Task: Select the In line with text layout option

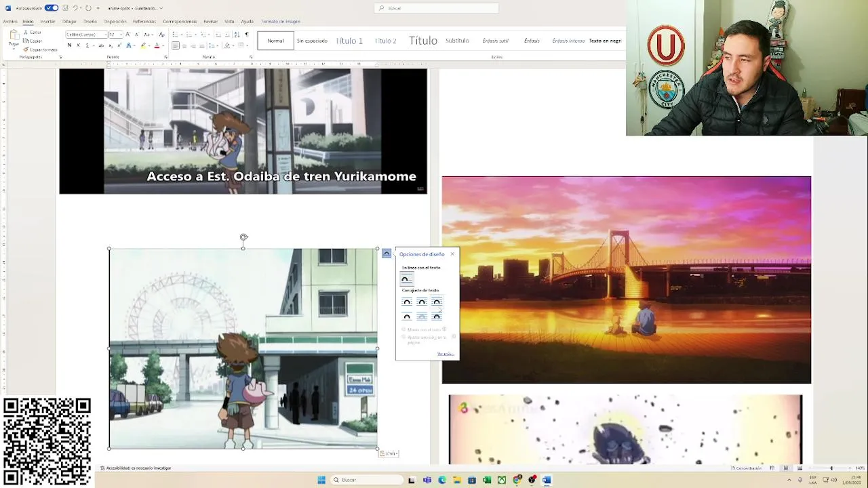Action: (x=407, y=279)
